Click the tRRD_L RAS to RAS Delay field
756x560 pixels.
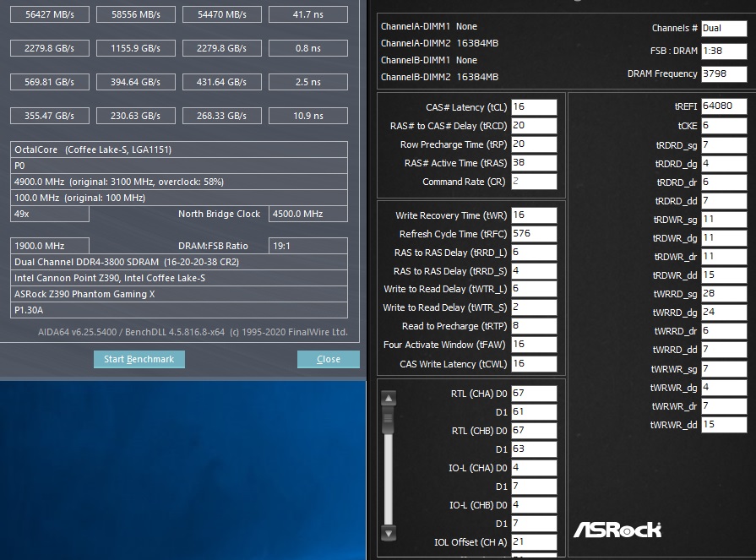coord(534,253)
